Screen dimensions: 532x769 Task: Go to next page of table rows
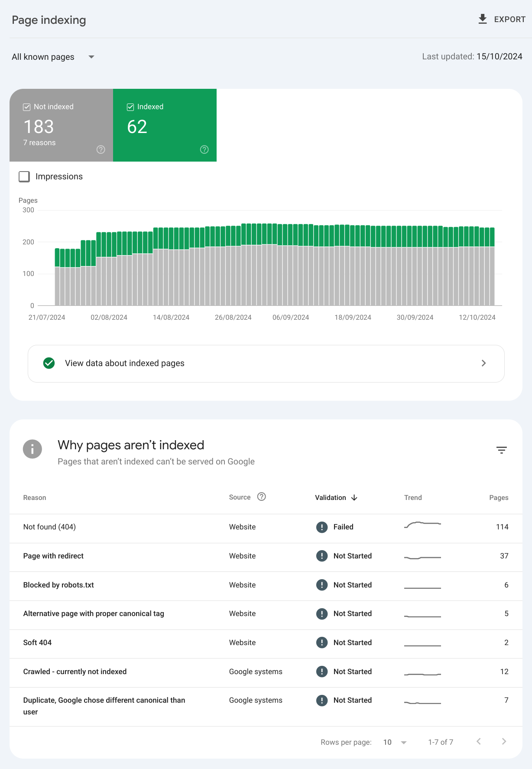504,741
